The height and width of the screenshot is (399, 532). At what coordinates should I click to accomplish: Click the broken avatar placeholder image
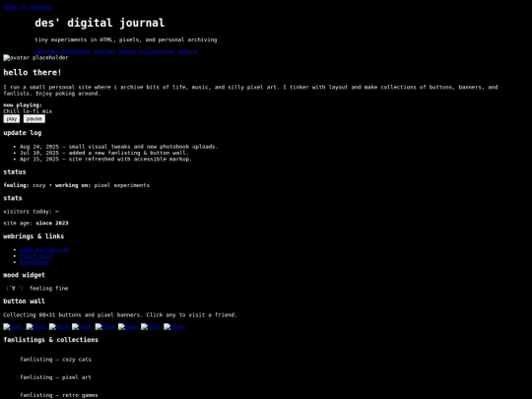[35, 58]
